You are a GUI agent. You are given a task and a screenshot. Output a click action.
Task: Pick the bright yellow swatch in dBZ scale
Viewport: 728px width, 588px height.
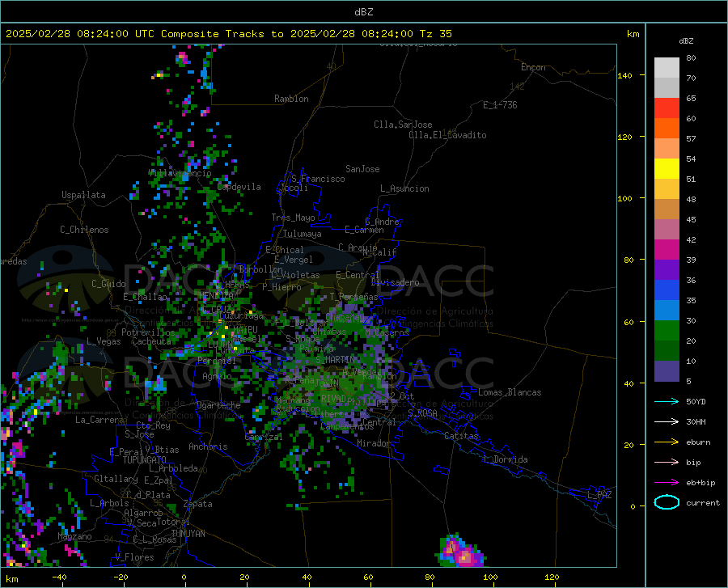pyautogui.click(x=667, y=168)
